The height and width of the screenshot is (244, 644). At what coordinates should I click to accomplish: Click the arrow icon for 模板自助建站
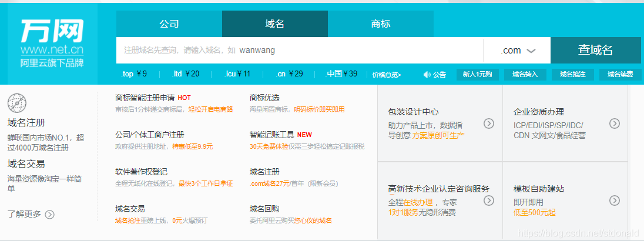click(x=614, y=200)
